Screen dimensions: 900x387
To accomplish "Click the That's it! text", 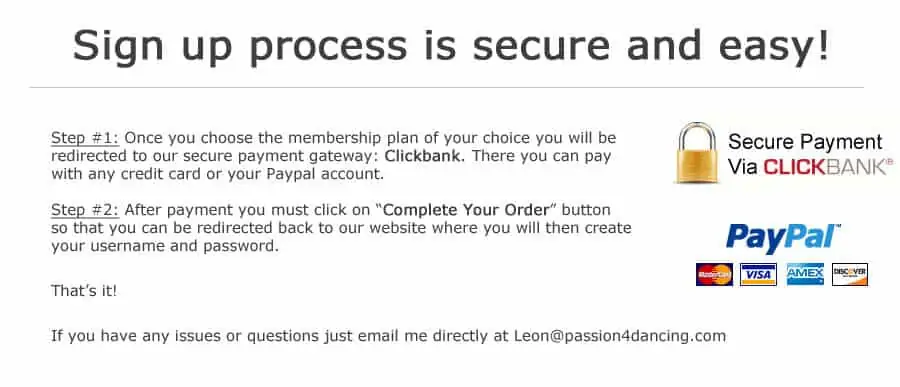I will pos(84,291).
